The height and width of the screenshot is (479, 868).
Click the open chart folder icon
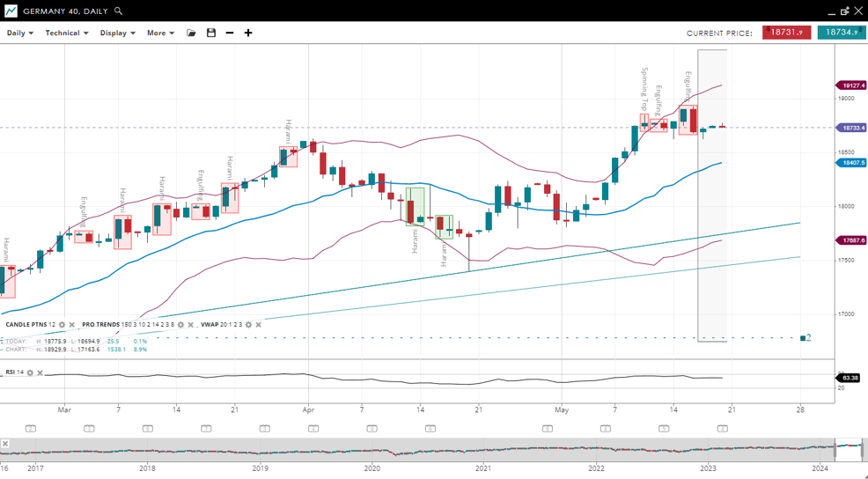pos(191,33)
